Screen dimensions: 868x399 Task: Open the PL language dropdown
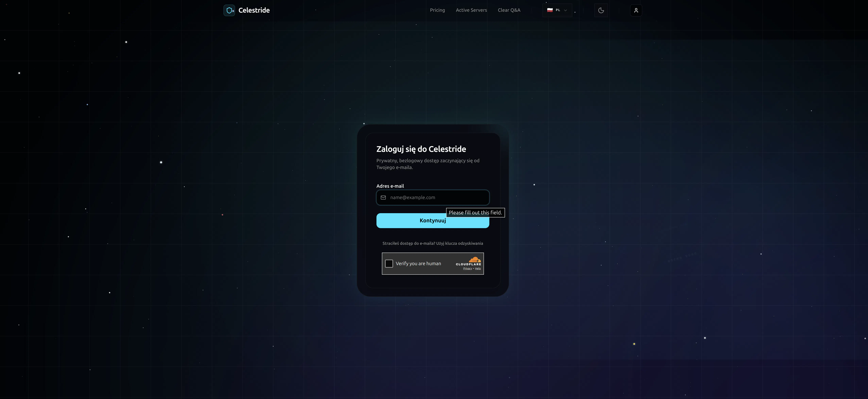557,10
